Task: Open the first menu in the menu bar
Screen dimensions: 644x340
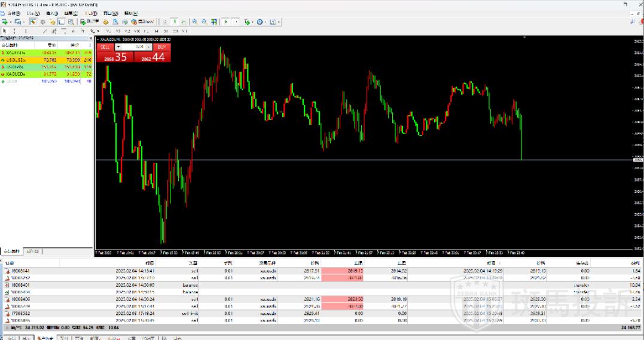Action: click(12, 13)
